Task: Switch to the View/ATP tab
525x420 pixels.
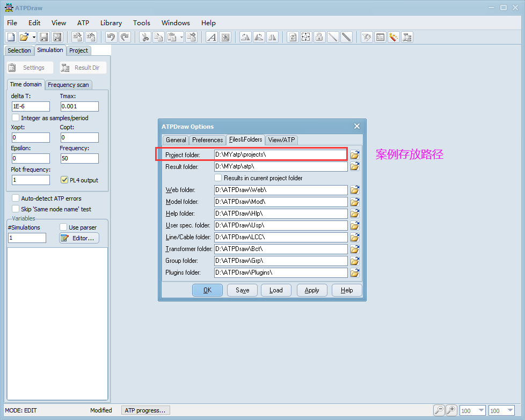Action: pos(281,140)
